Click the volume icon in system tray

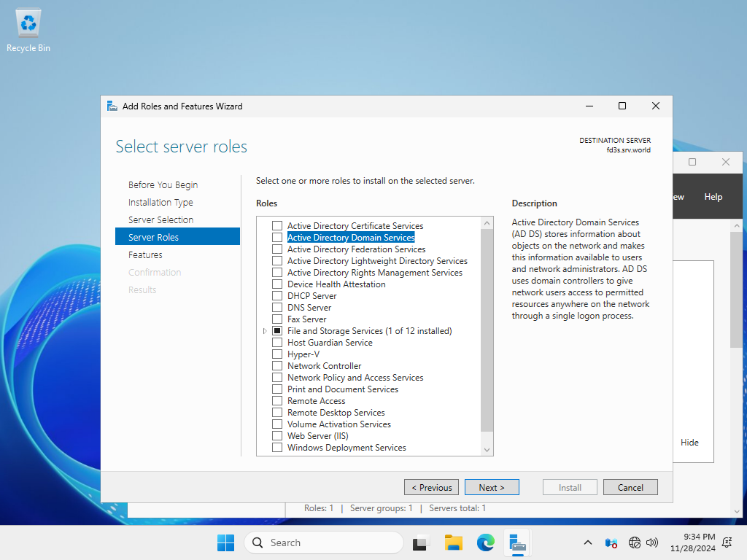pos(651,542)
